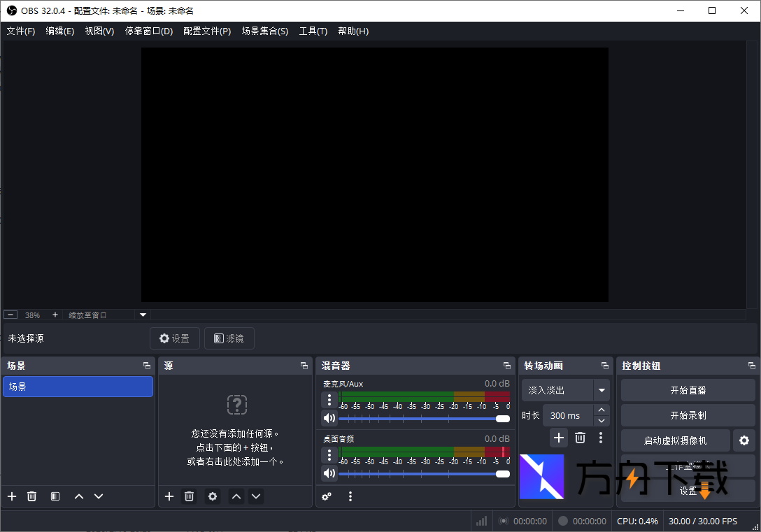Screen dimensions: 761x532
Task: Delete the selected scene using trash icon
Action: (31, 496)
